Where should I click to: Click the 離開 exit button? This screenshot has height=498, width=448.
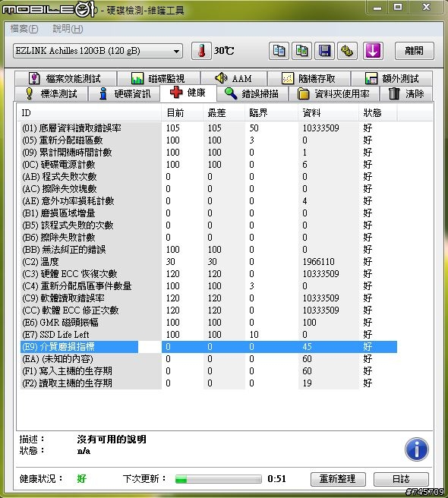tap(415, 51)
